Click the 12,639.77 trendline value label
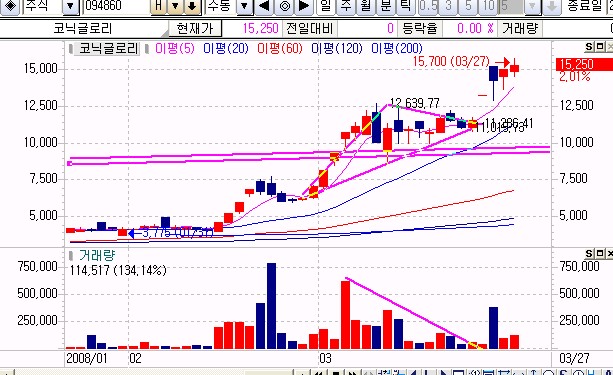 [x=415, y=103]
